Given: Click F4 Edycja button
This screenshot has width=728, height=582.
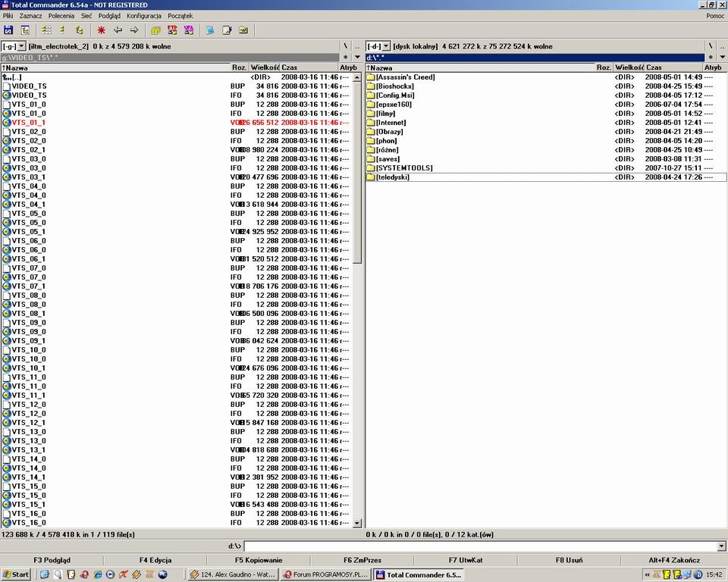Looking at the screenshot, I should (x=155, y=560).
